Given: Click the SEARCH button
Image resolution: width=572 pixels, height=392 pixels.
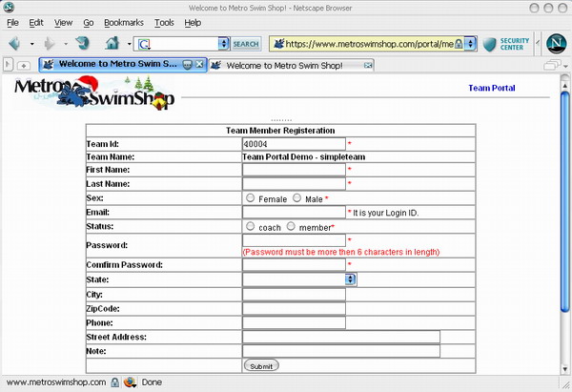Looking at the screenshot, I should click(x=246, y=44).
